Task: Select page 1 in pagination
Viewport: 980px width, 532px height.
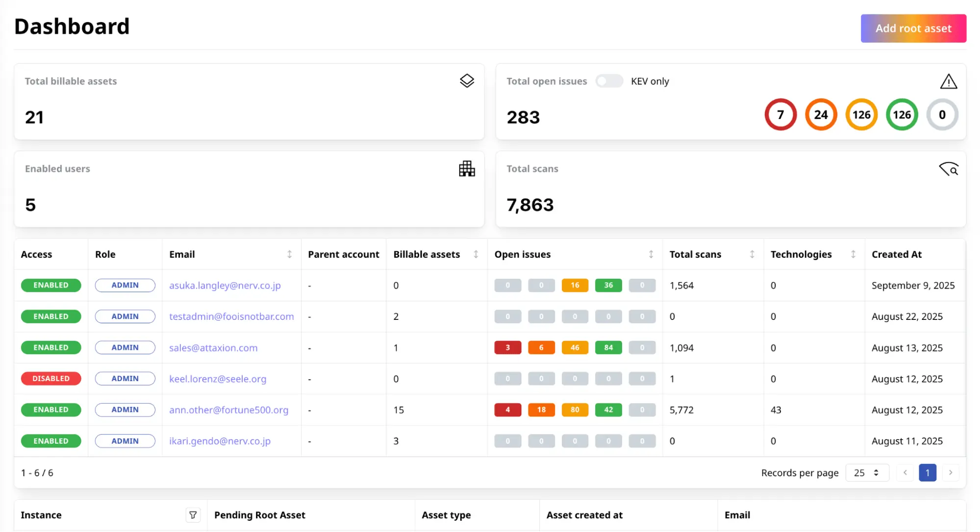Action: [x=927, y=473]
